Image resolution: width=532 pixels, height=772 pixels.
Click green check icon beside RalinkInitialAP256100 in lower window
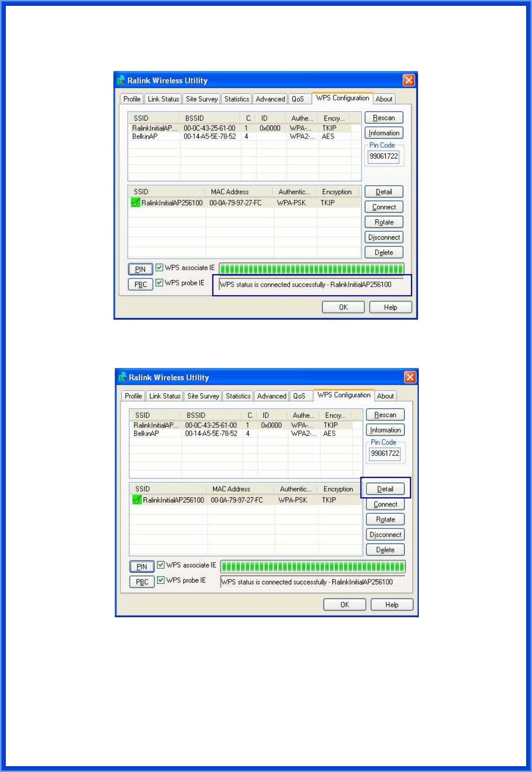point(137,500)
